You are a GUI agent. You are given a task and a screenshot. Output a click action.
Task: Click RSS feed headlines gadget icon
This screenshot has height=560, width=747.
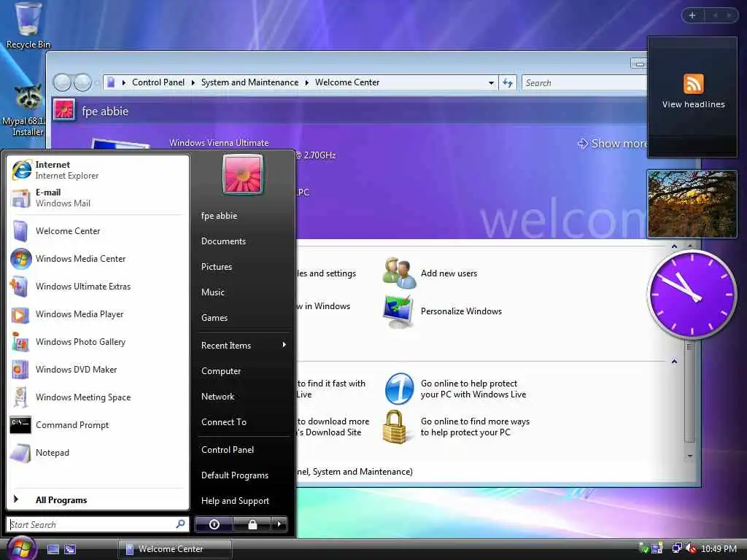point(693,84)
